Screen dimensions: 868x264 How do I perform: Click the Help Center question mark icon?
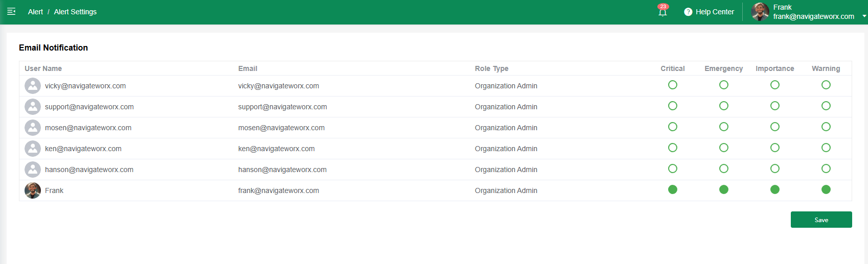click(688, 12)
